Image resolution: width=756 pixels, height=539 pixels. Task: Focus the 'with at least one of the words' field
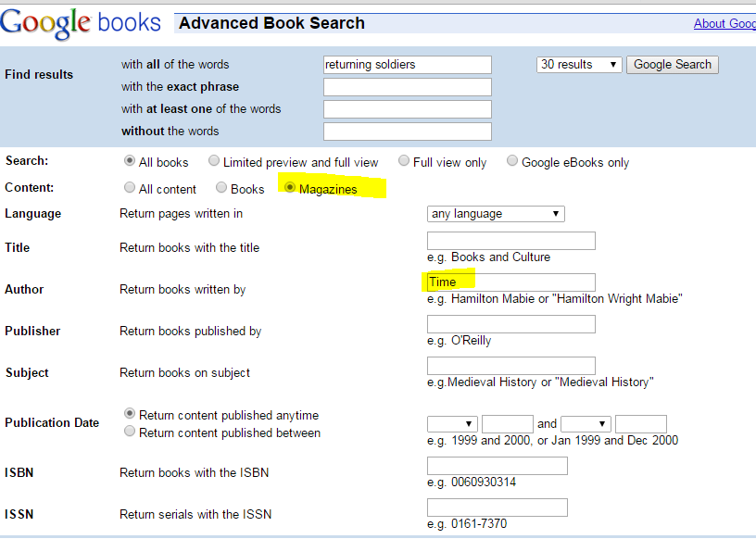tap(408, 109)
